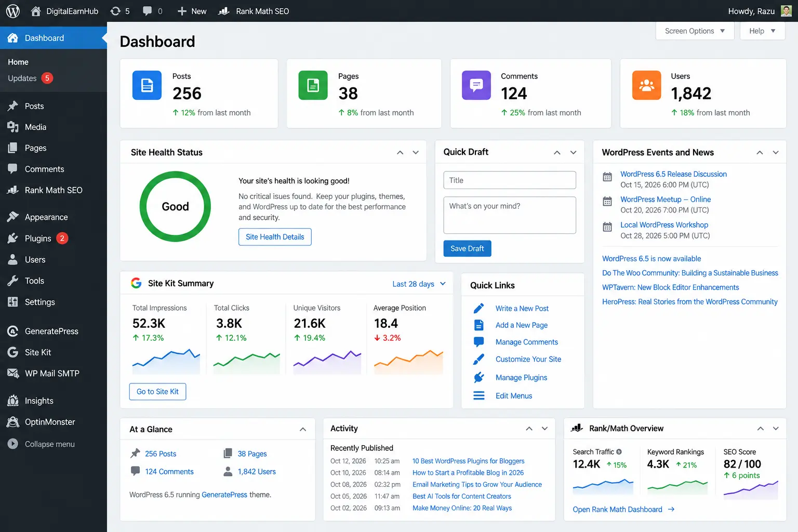Click the info icon next to Search Traffic

click(x=619, y=452)
